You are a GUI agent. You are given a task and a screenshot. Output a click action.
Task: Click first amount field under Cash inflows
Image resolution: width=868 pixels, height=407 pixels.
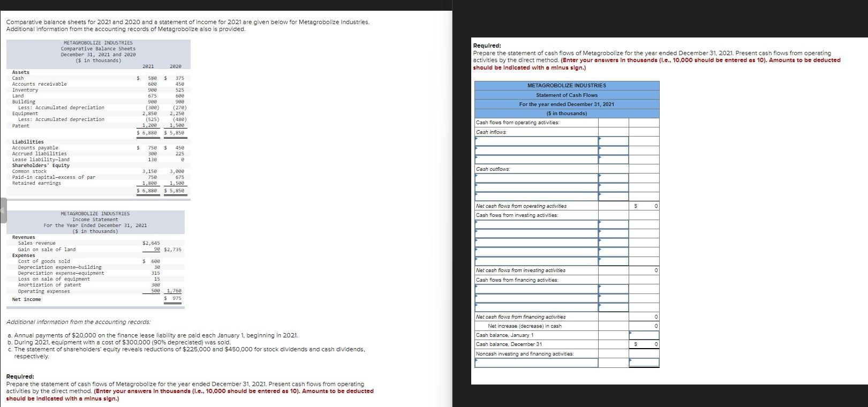[614, 141]
